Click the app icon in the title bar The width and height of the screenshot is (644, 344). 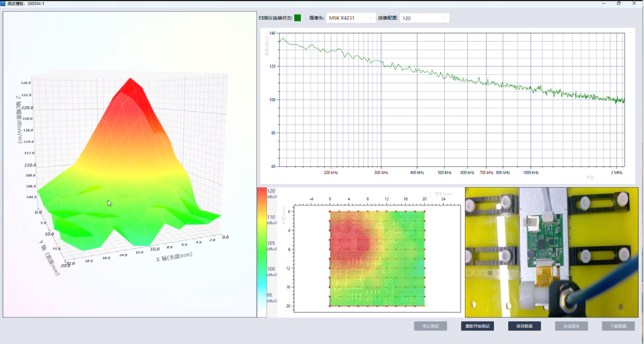click(3, 4)
